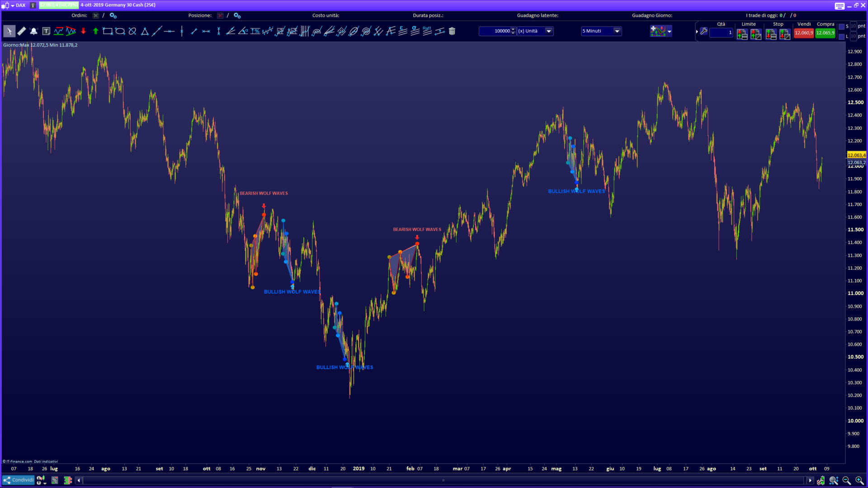This screenshot has width=868, height=488.
Task: Open the order book icon in the bottom bar
Action: [x=67, y=480]
